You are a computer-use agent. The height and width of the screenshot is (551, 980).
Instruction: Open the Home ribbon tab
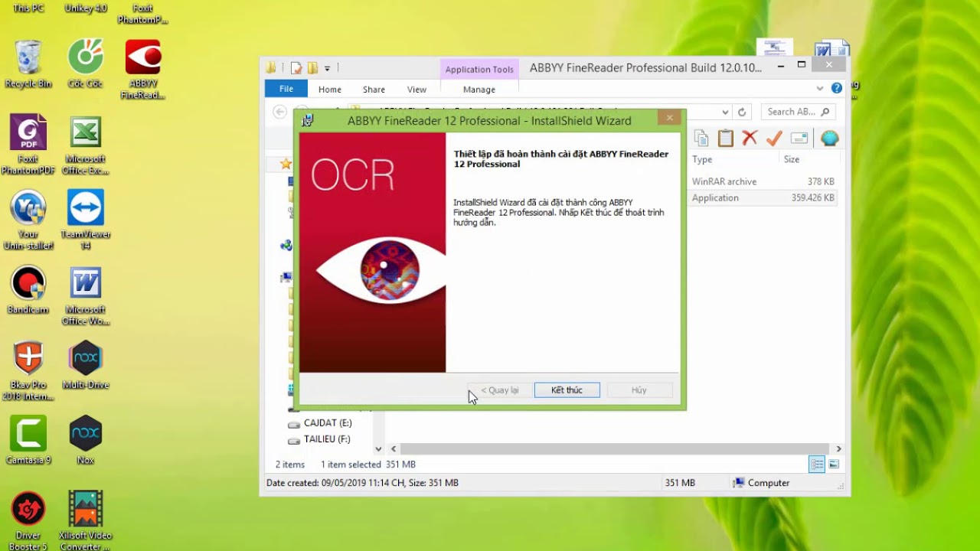pos(330,90)
